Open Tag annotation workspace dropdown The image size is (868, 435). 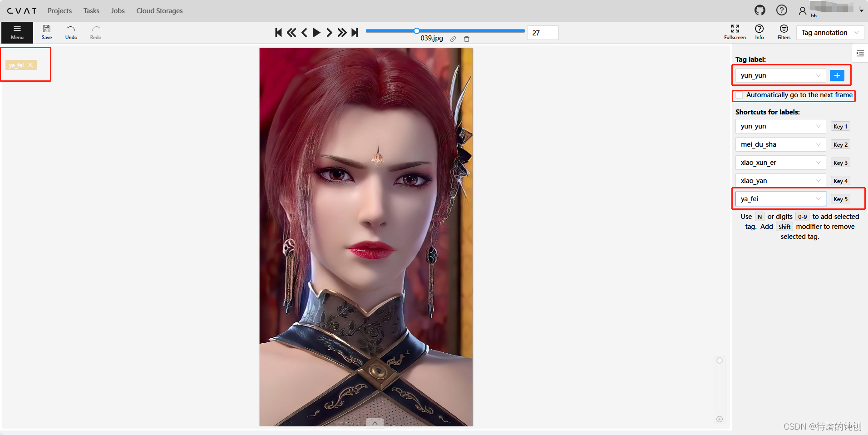(830, 33)
